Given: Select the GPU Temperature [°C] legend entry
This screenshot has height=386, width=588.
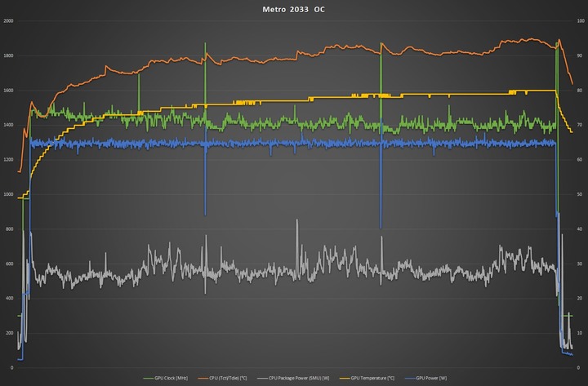Looking at the screenshot, I should pyautogui.click(x=367, y=378).
